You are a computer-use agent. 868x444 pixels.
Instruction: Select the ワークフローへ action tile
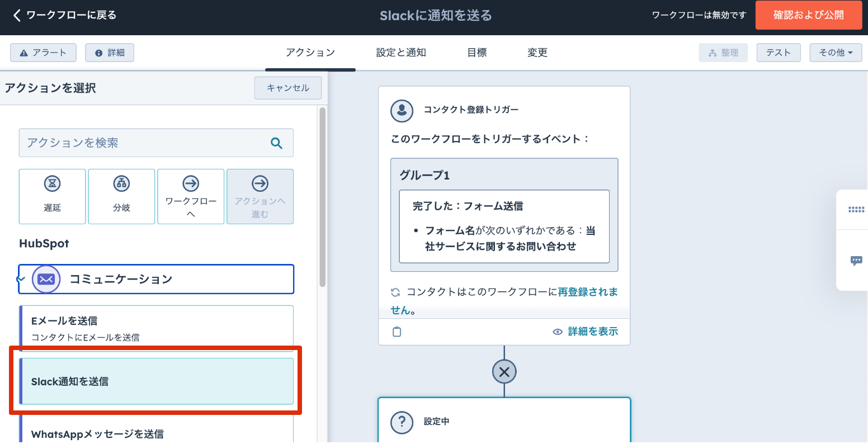pos(191,196)
